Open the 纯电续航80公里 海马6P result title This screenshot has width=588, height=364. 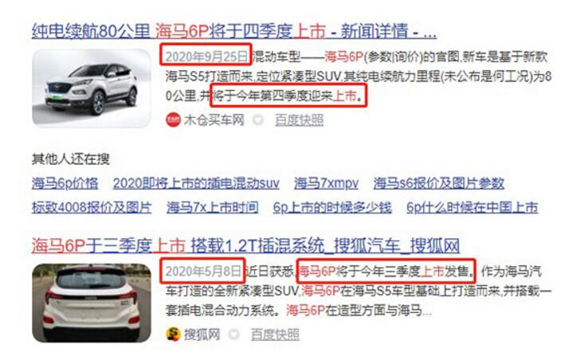point(234,31)
